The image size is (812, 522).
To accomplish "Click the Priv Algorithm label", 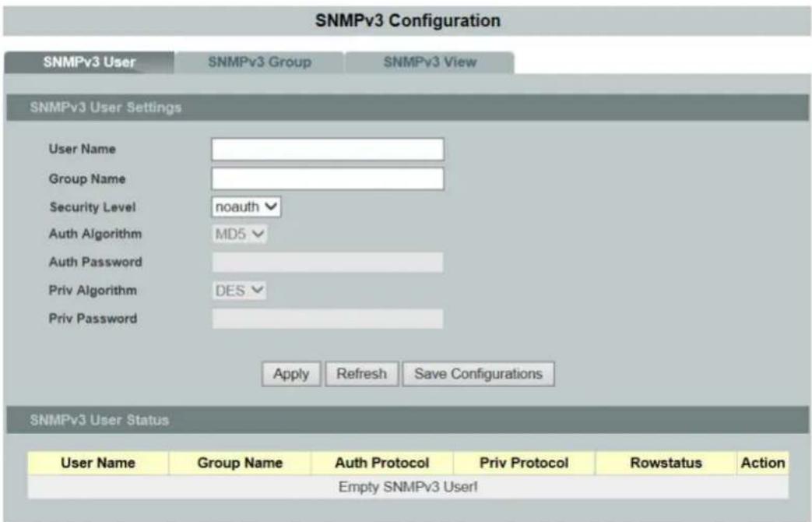I will coord(93,291).
